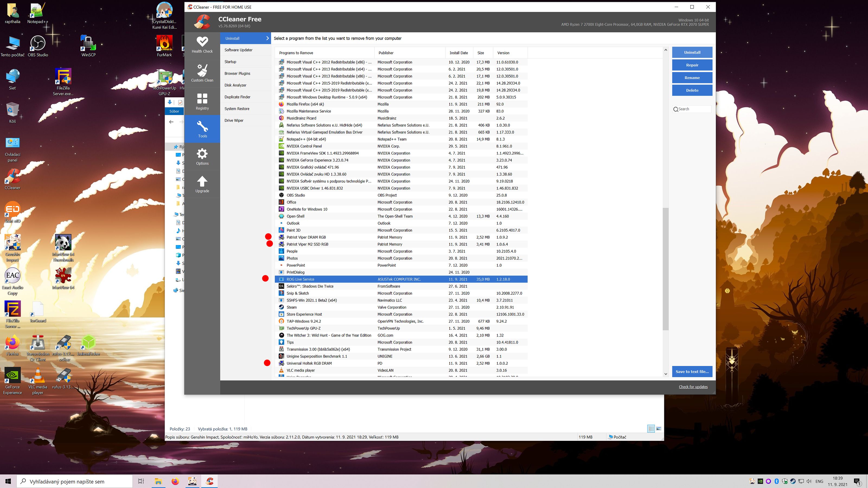Viewport: 868px width, 488px height.
Task: Click the blue Uninstall button
Action: coord(692,53)
